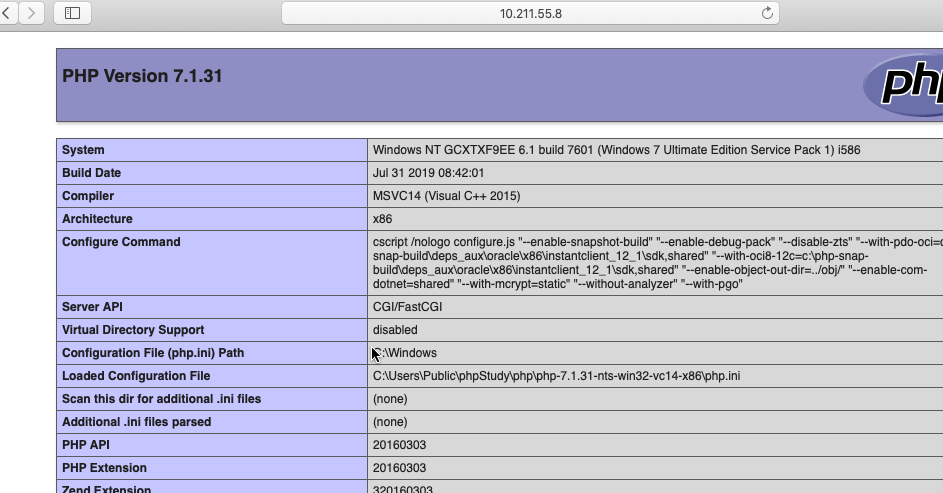943x493 pixels.
Task: Select the x86 architecture value
Action: (382, 219)
